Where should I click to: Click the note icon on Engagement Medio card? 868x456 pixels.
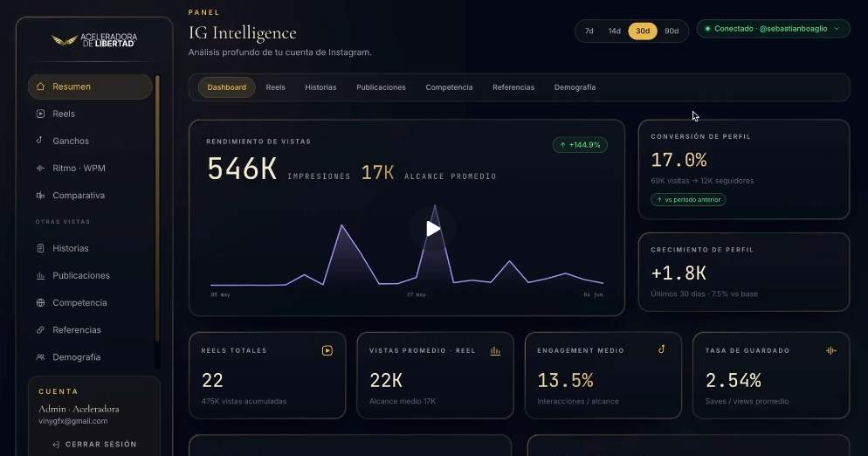[662, 349]
